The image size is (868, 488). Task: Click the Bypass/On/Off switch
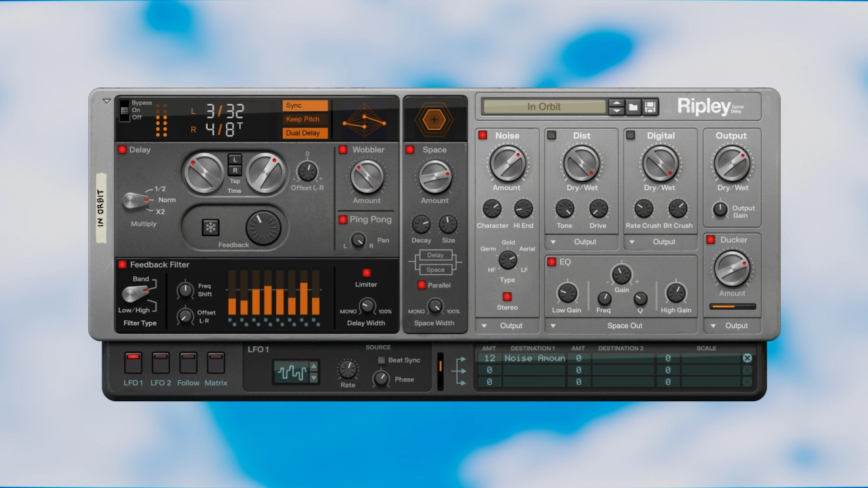124,110
